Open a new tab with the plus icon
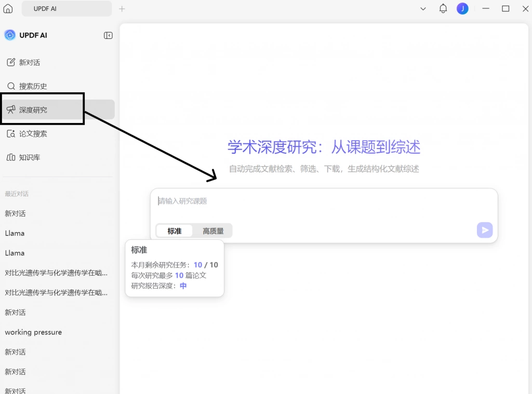 tap(122, 9)
